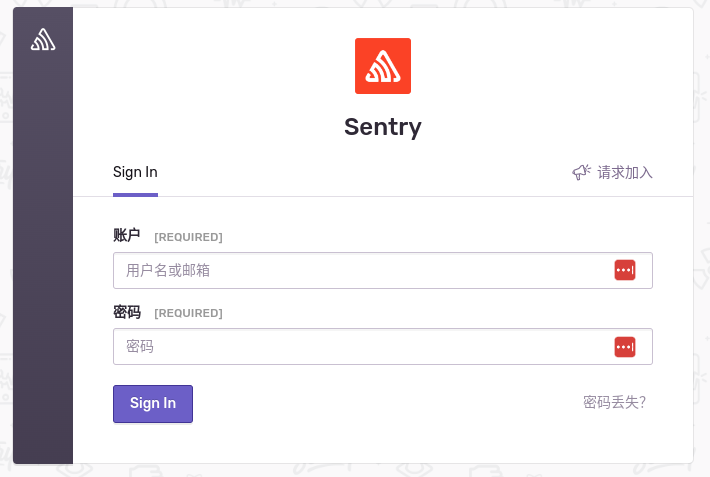Viewport: 710px width, 477px height.
Task: Open password manager icon in the 用户名或邮箱 field
Action: [x=624, y=270]
